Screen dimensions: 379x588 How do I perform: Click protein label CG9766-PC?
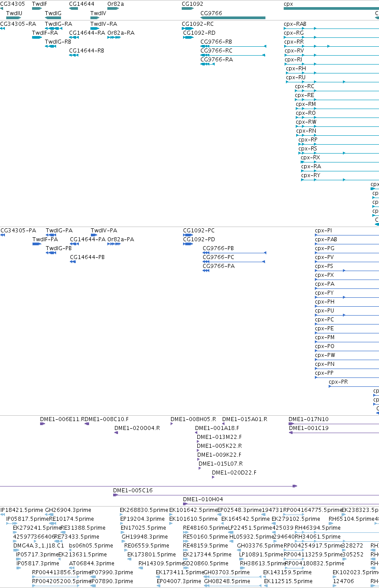(x=219, y=257)
